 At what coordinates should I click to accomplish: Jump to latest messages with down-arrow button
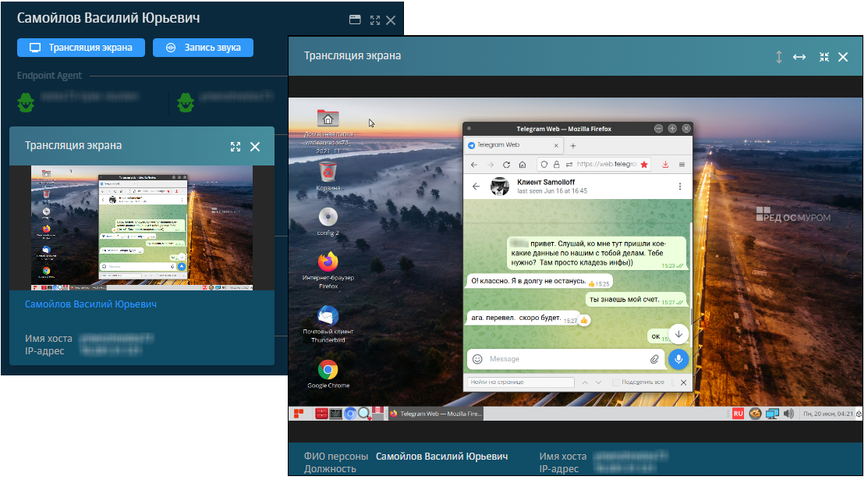click(678, 334)
